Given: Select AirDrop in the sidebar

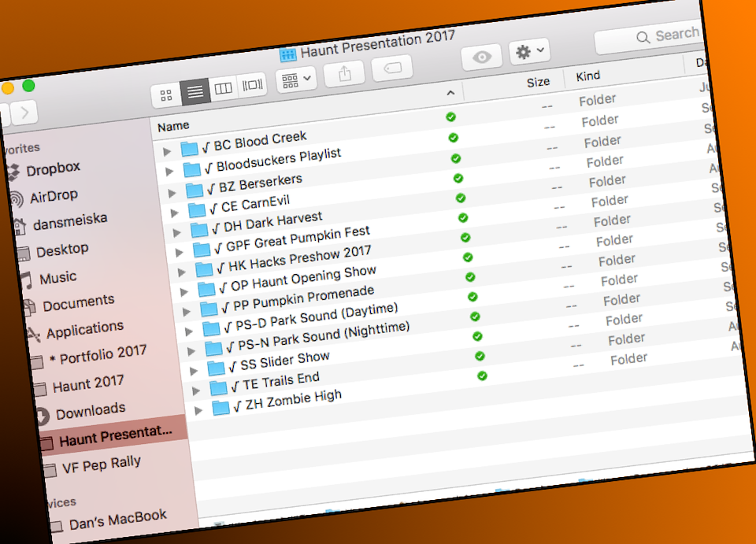Looking at the screenshot, I should pos(54,197).
